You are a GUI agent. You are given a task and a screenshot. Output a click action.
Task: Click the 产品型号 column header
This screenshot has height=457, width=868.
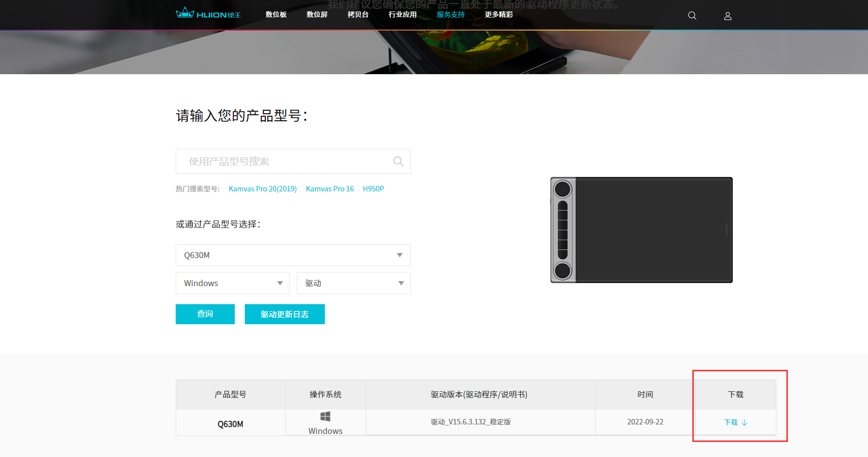tap(230, 394)
